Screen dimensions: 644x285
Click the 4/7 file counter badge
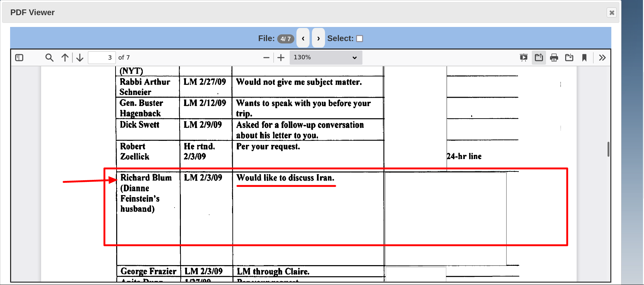pyautogui.click(x=286, y=39)
